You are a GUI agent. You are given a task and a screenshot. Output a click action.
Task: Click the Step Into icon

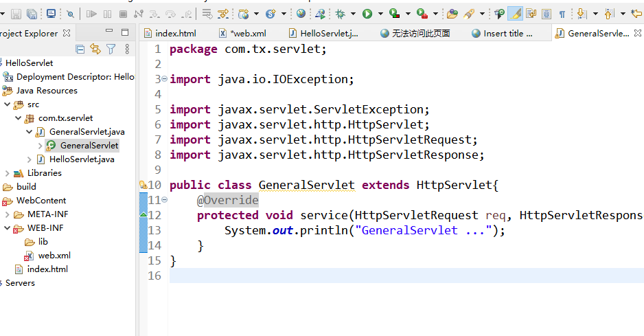(x=154, y=14)
